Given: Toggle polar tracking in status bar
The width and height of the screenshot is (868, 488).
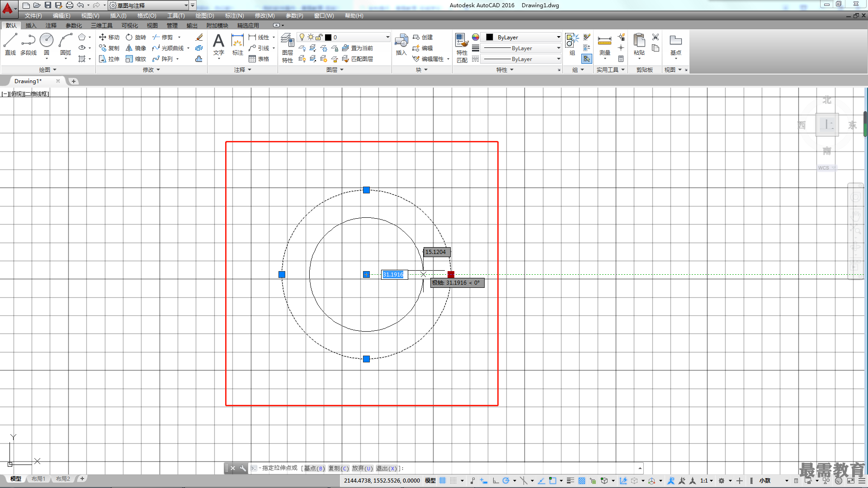Looking at the screenshot, I should (x=506, y=480).
